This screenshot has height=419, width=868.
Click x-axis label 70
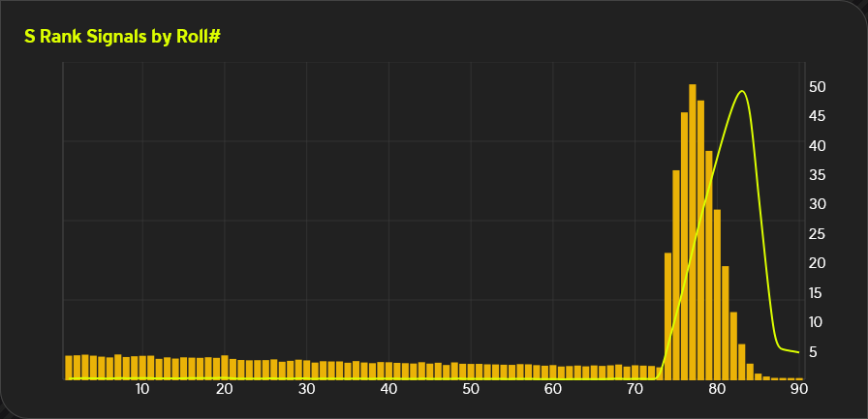(x=635, y=389)
